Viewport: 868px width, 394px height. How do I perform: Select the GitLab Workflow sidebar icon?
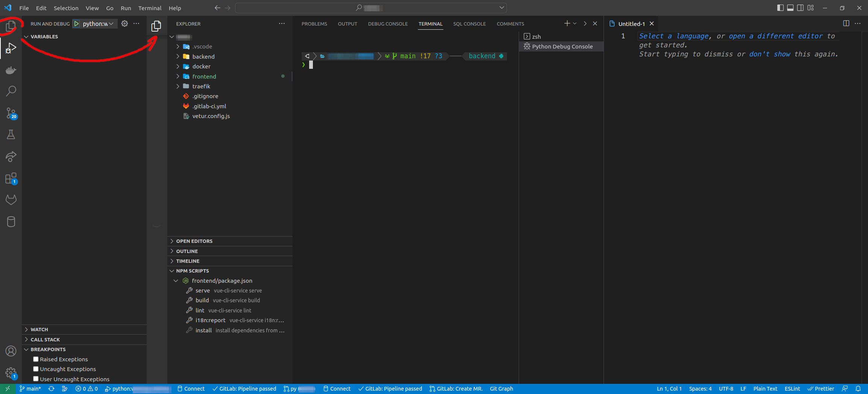pyautogui.click(x=11, y=200)
